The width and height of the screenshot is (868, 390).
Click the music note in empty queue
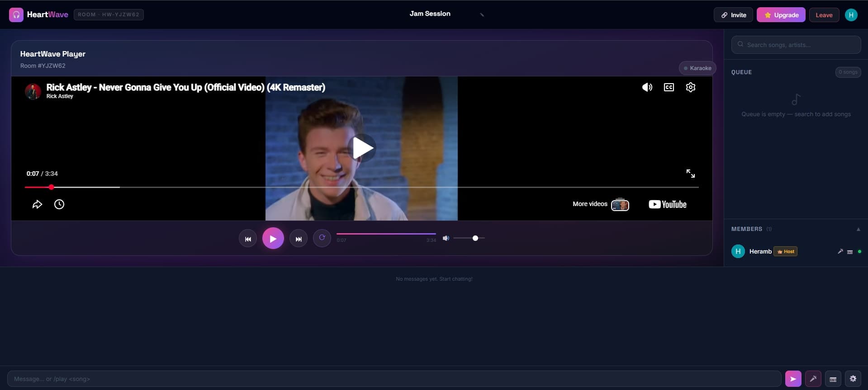click(x=796, y=99)
